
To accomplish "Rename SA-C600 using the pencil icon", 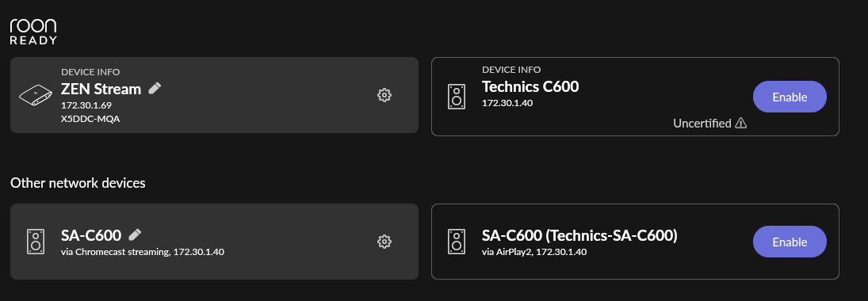I will pos(135,234).
